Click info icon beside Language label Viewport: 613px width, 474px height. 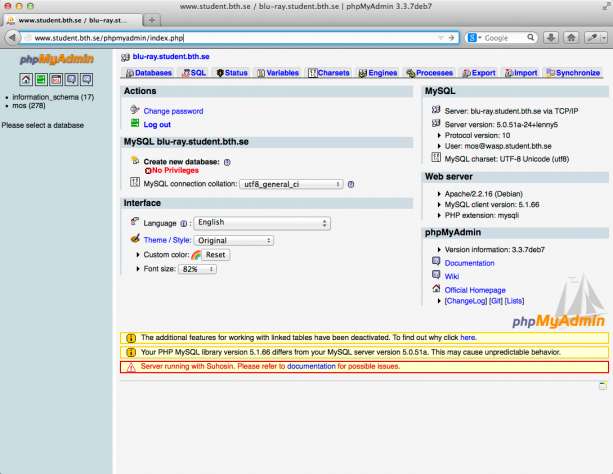point(183,224)
